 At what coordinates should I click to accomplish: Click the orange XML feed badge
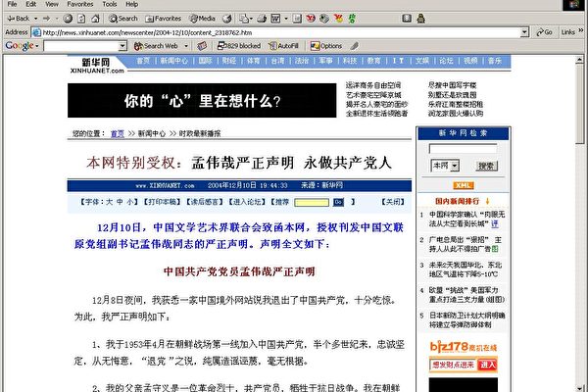[464, 184]
